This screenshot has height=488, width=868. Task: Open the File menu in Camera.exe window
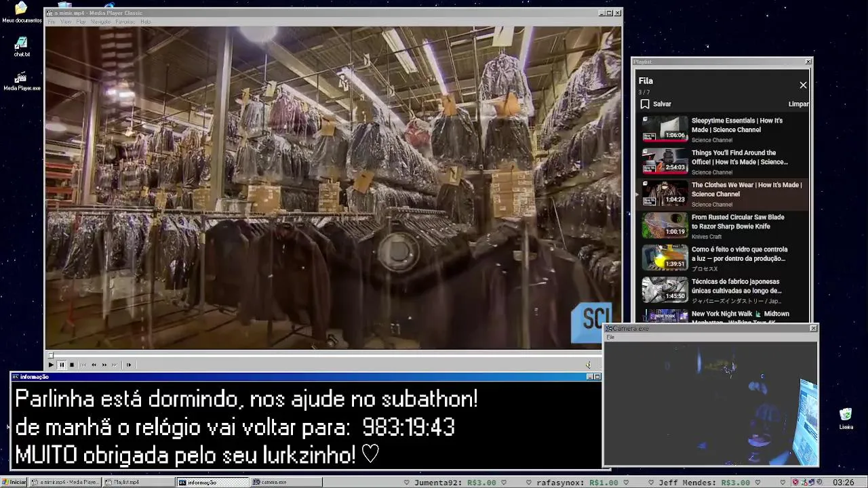pyautogui.click(x=610, y=337)
